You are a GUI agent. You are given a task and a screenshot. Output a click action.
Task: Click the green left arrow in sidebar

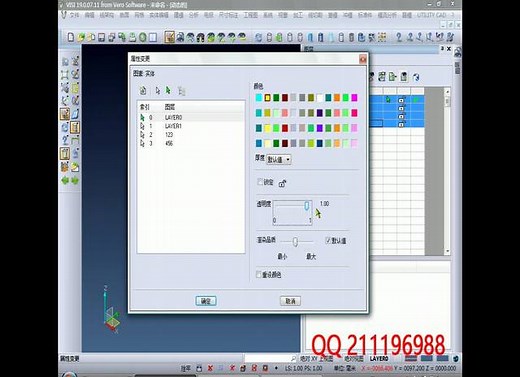[65, 181]
